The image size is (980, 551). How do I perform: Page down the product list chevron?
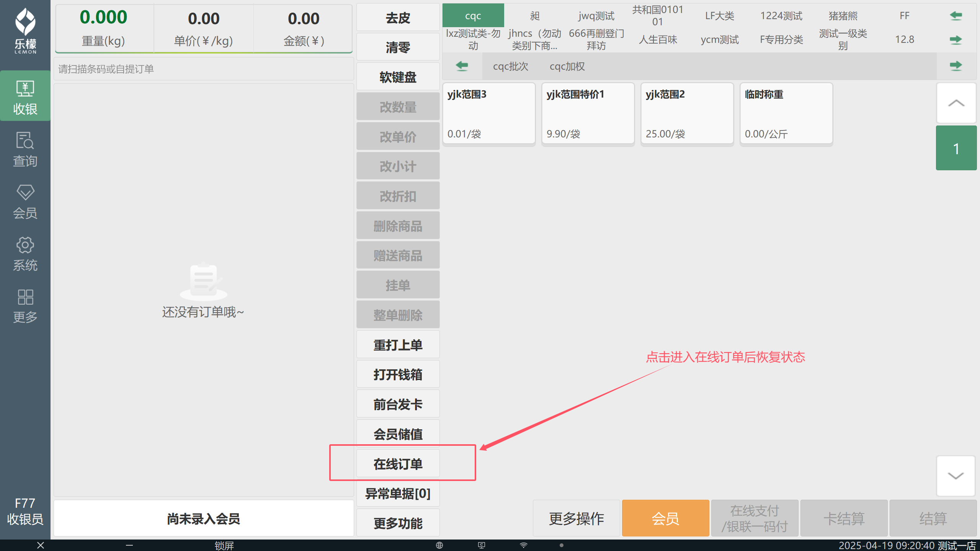tap(956, 476)
